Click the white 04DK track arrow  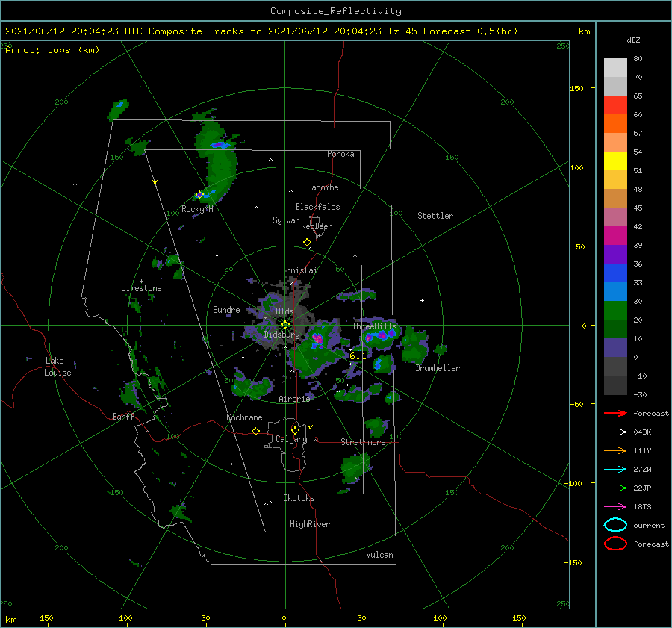pos(615,432)
